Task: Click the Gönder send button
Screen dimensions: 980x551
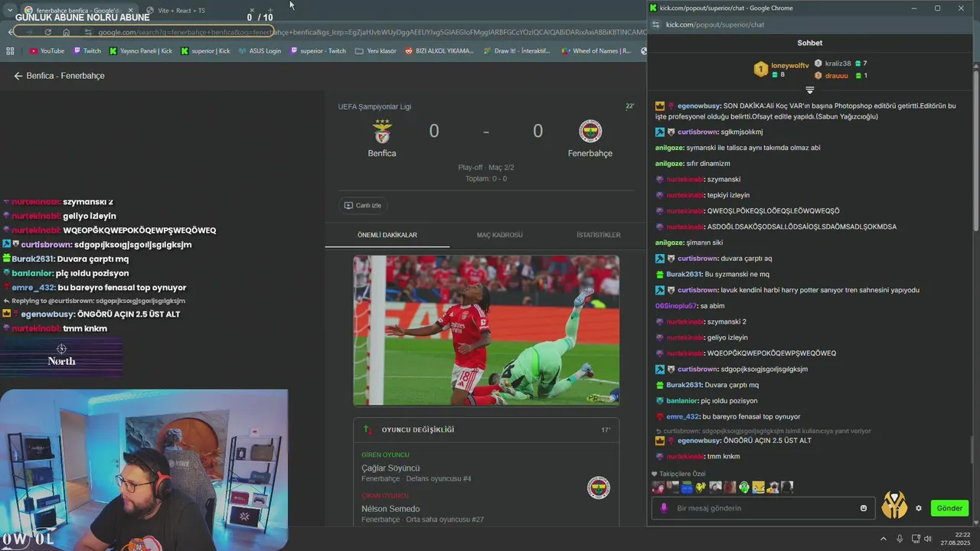Action: (x=949, y=508)
